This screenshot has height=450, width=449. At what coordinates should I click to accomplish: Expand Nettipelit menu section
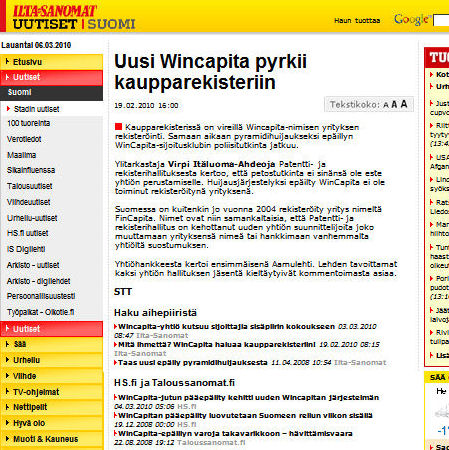point(52,407)
